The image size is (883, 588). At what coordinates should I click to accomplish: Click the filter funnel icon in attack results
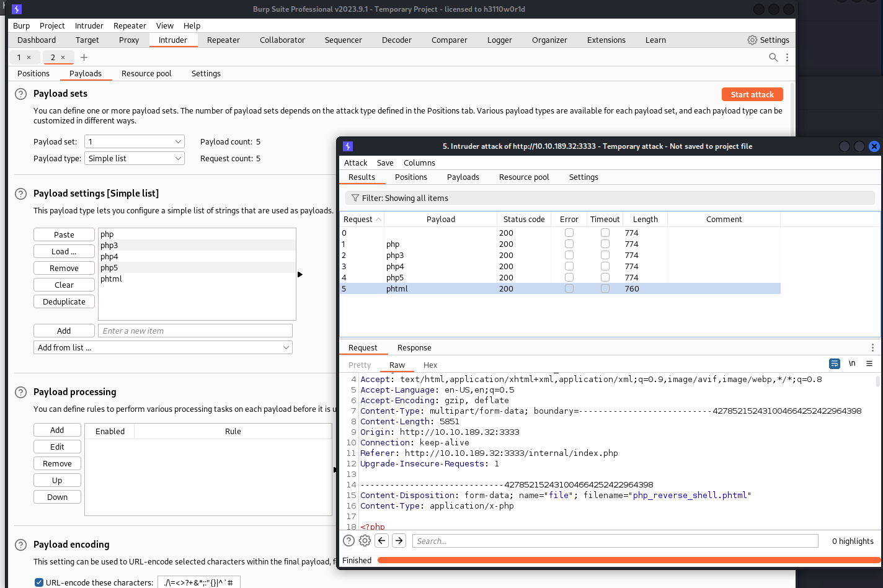pyautogui.click(x=355, y=198)
